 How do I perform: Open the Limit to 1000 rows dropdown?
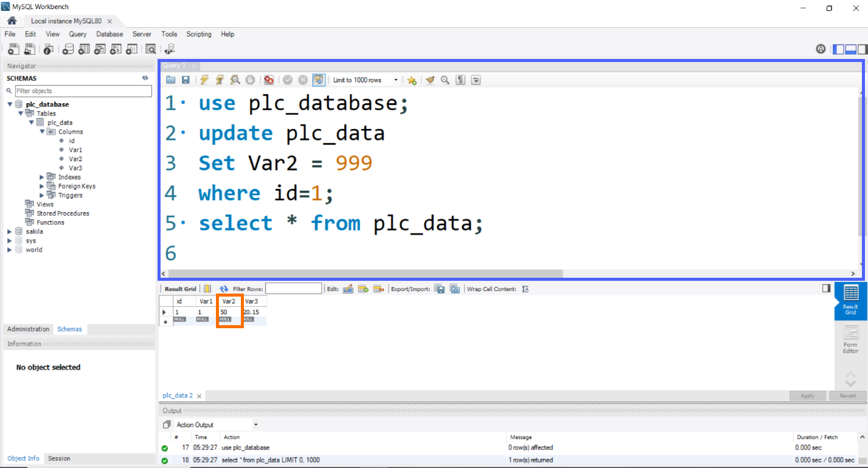pyautogui.click(x=395, y=80)
